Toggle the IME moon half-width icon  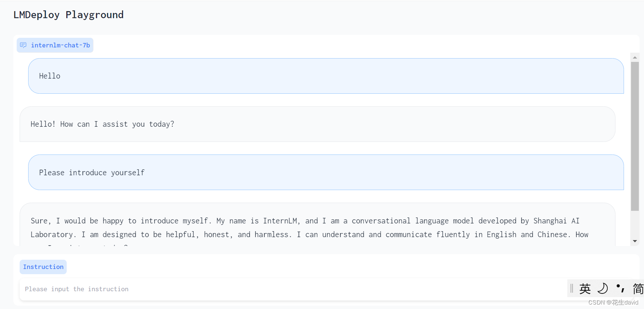click(603, 288)
